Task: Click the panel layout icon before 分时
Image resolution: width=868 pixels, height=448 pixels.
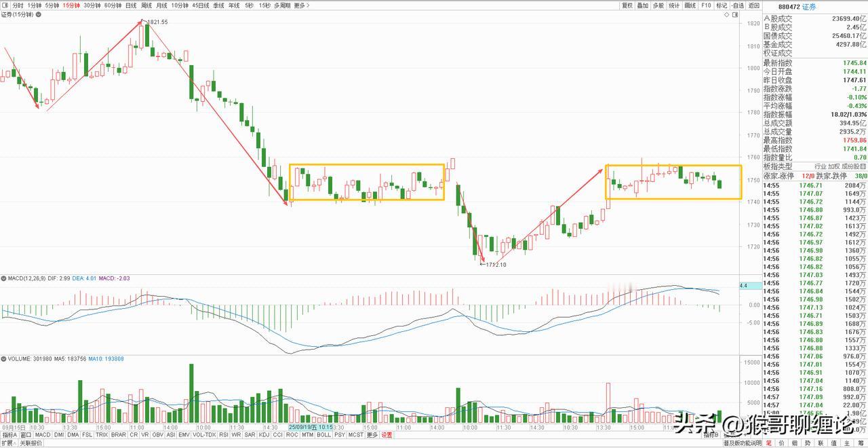Action: (5, 5)
